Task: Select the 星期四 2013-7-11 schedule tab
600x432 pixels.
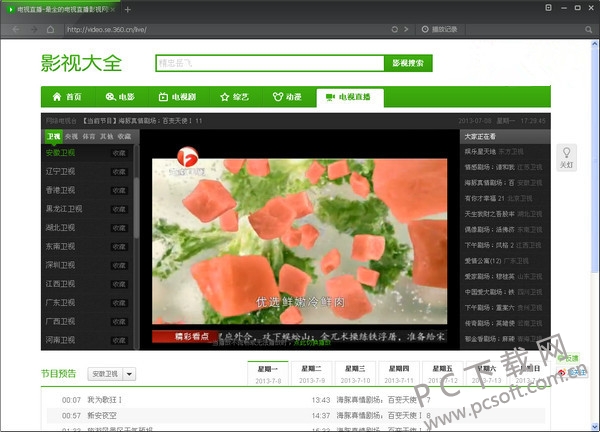Action: pos(399,374)
